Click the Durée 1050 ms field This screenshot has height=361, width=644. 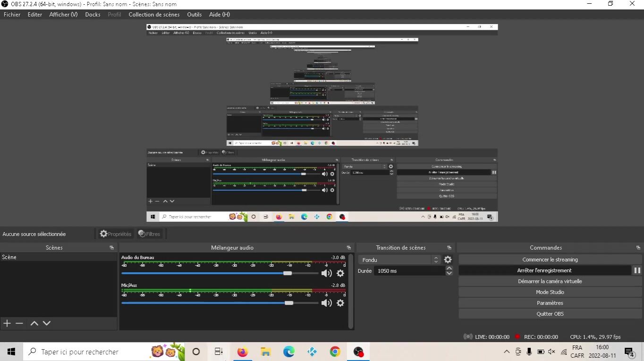409,271
